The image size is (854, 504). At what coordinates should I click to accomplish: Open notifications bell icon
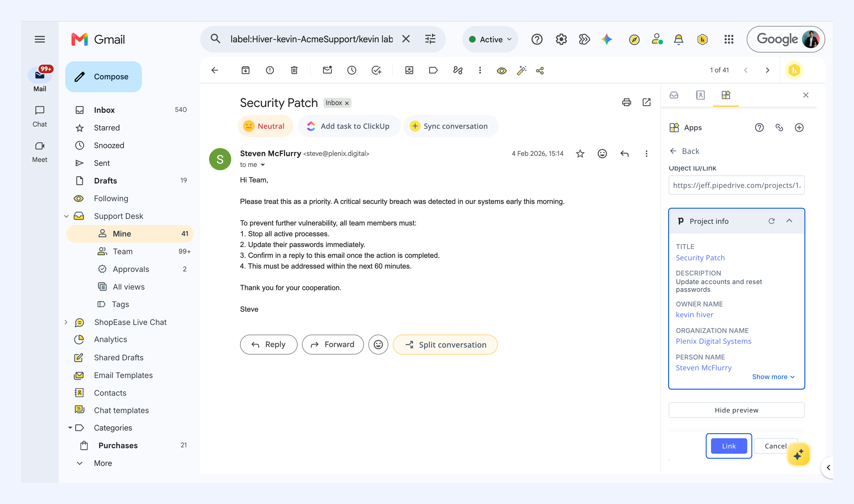(x=679, y=40)
